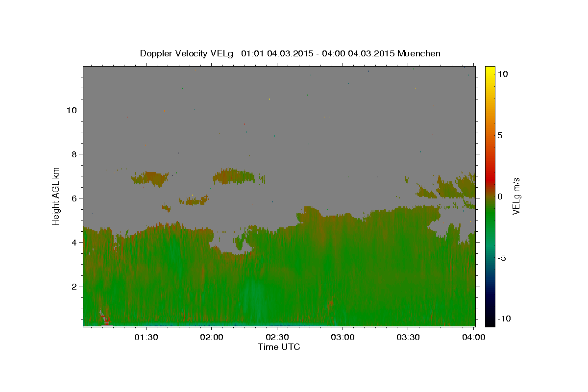This screenshot has height=392, width=588.
Task: Click the height axis label 4
Action: tap(73, 242)
